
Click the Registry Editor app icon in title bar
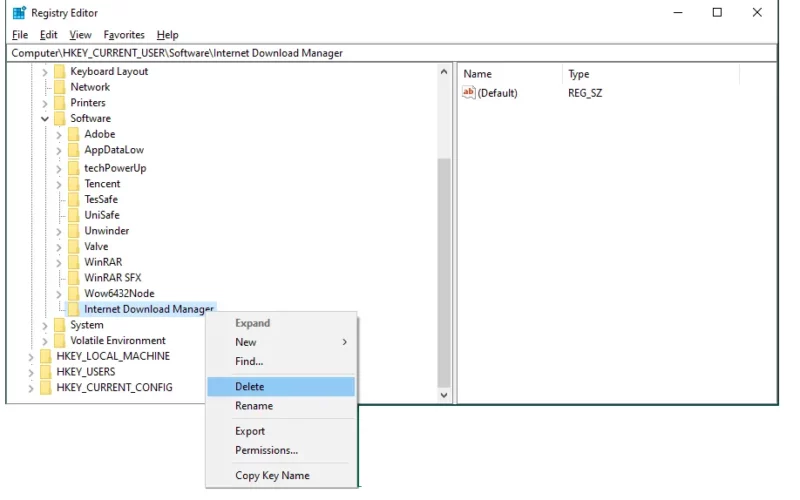pyautogui.click(x=19, y=13)
